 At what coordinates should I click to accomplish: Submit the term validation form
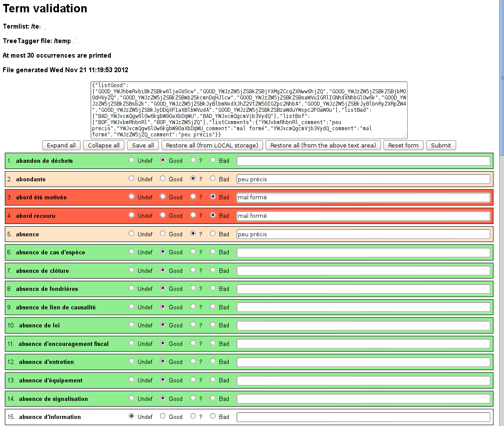(x=441, y=145)
